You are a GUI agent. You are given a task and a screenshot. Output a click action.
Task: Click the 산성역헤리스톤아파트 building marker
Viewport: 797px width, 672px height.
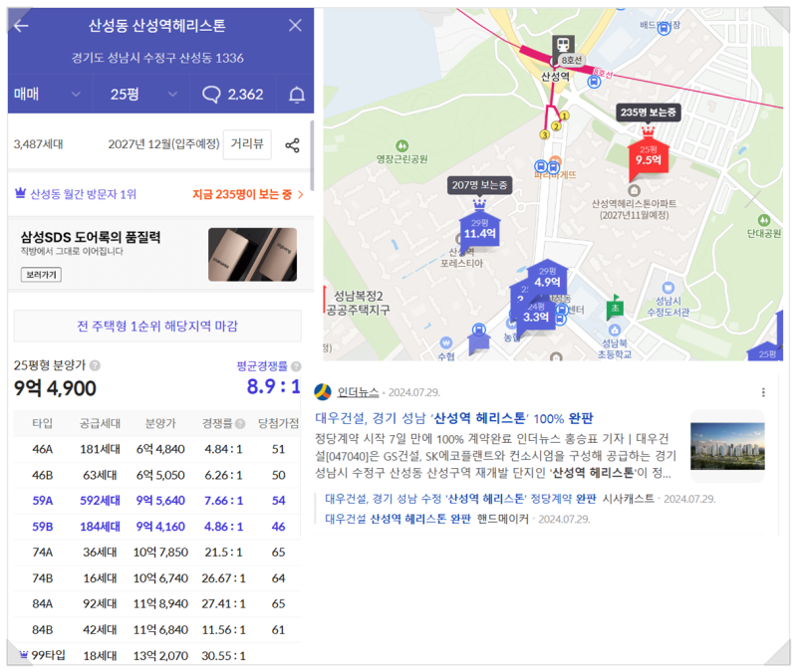(634, 191)
